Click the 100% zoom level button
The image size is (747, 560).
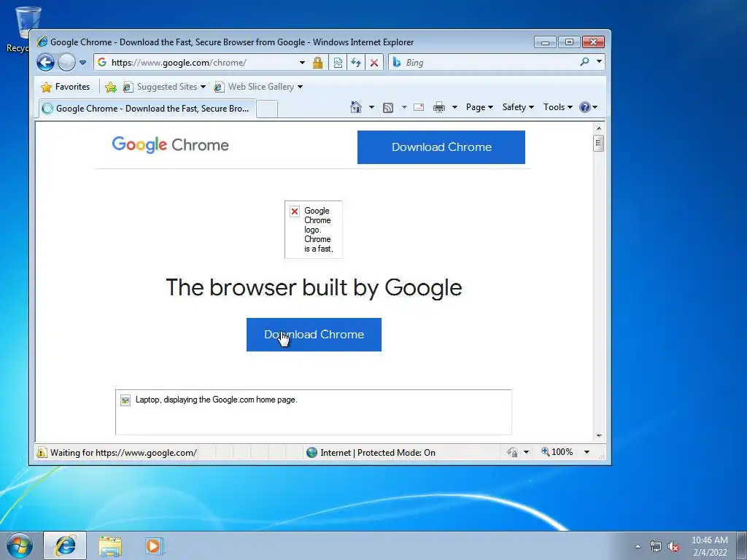pos(557,452)
